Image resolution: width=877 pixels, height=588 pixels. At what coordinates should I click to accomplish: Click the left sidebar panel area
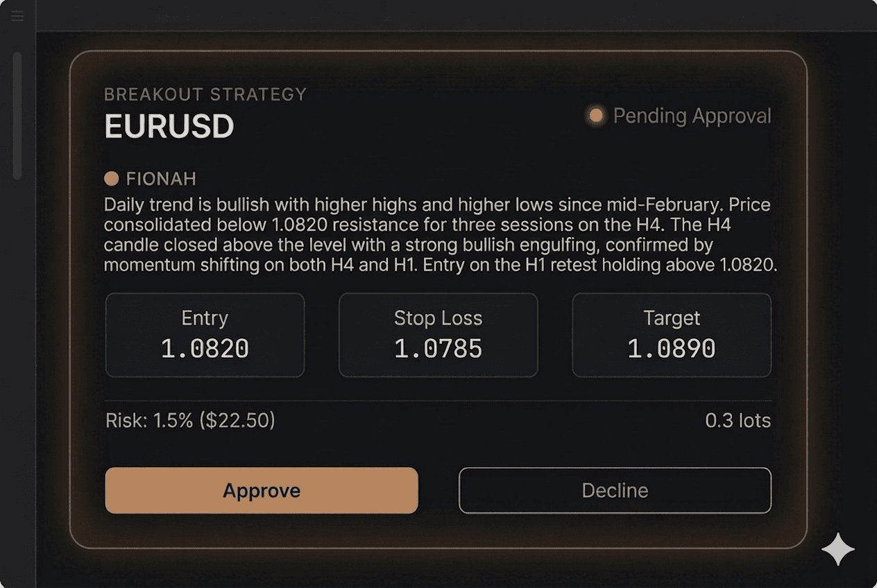tap(17, 347)
